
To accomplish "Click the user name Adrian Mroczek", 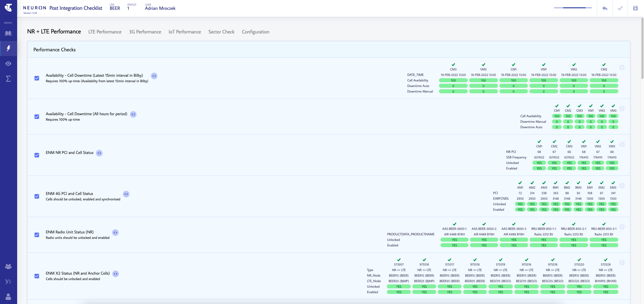I will pyautogui.click(x=160, y=8).
